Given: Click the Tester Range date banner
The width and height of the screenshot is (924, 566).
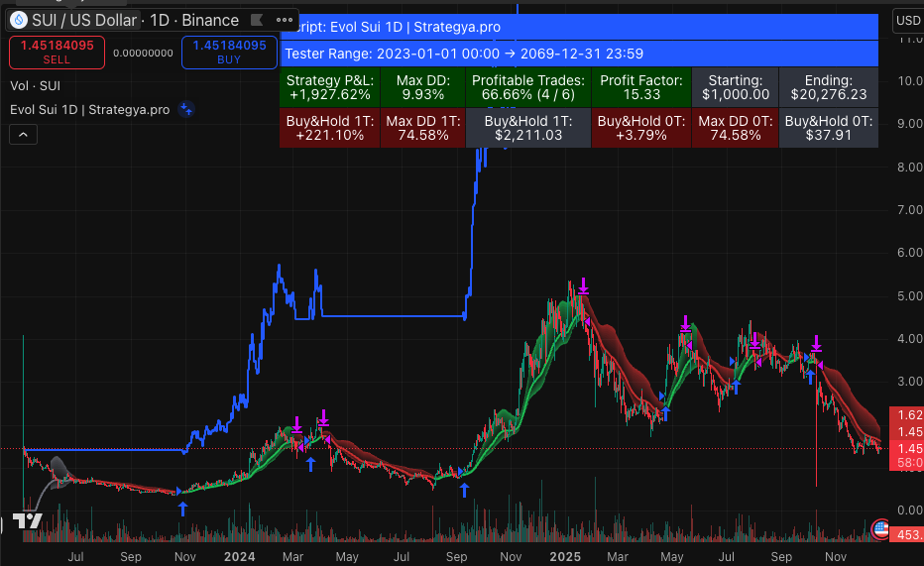Looking at the screenshot, I should pyautogui.click(x=579, y=54).
